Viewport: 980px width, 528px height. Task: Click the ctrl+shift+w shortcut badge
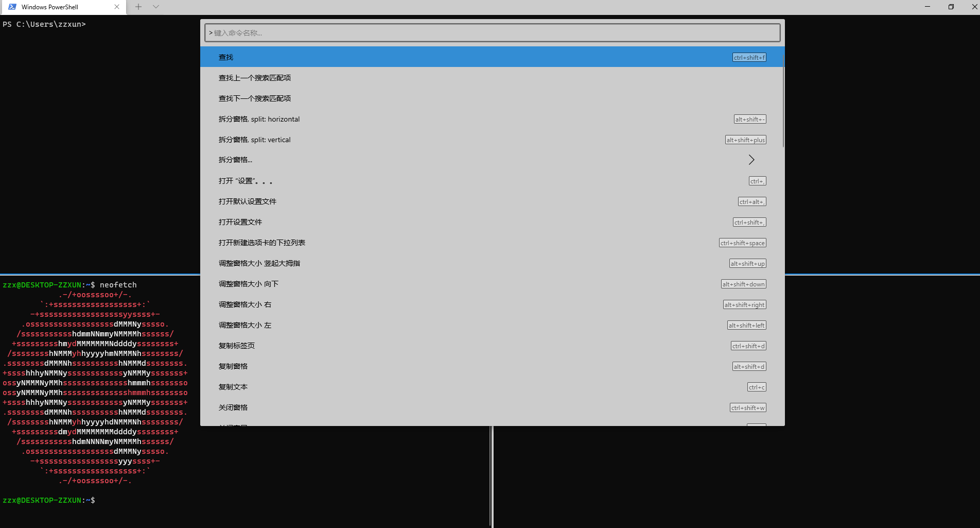click(x=748, y=407)
